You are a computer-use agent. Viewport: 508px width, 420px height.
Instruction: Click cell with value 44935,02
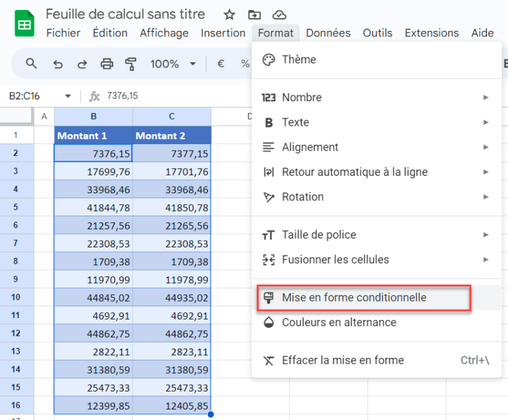point(172,298)
